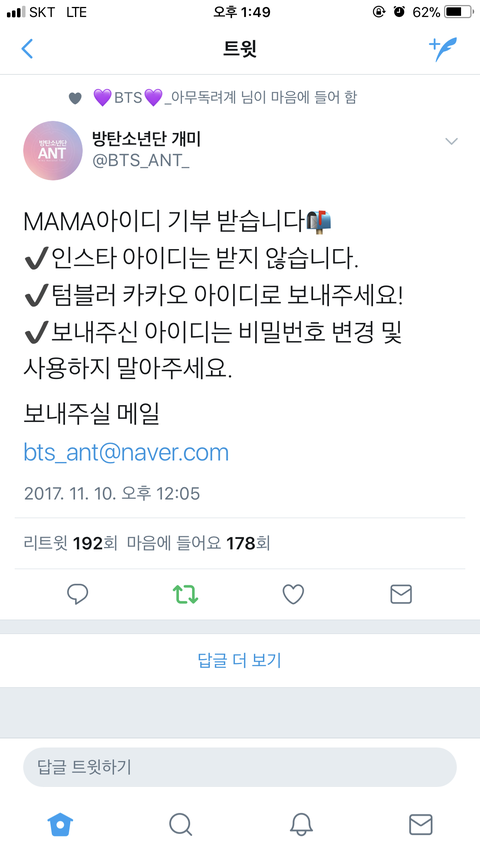Image resolution: width=480 pixels, height=853 pixels.
Task: Go back using the blue back arrow
Action: [27, 48]
